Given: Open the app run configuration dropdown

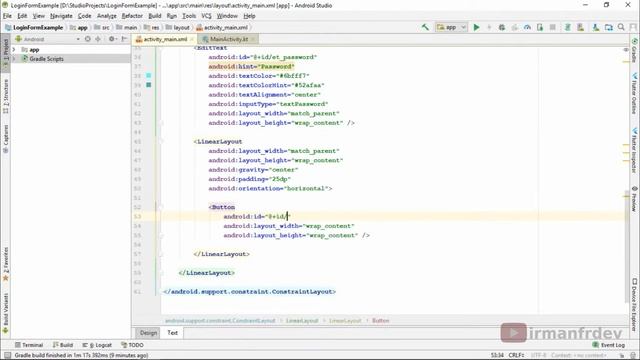Looking at the screenshot, I should (451, 27).
